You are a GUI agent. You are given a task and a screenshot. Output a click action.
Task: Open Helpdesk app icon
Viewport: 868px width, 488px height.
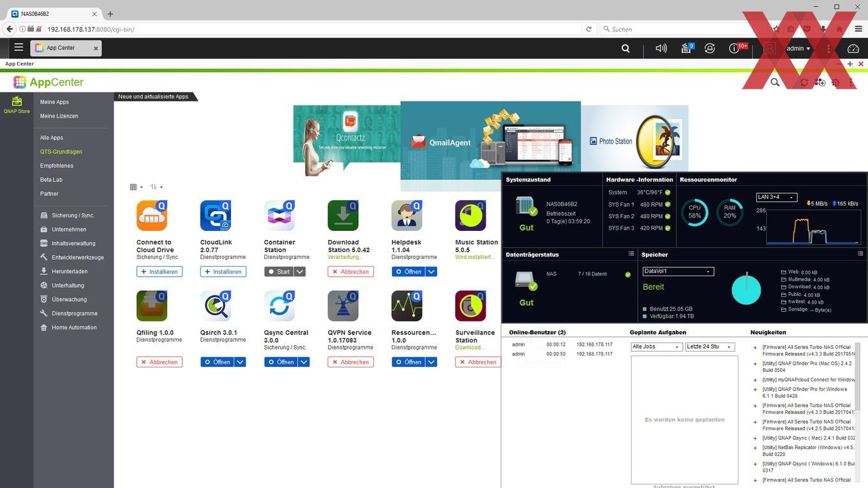407,215
